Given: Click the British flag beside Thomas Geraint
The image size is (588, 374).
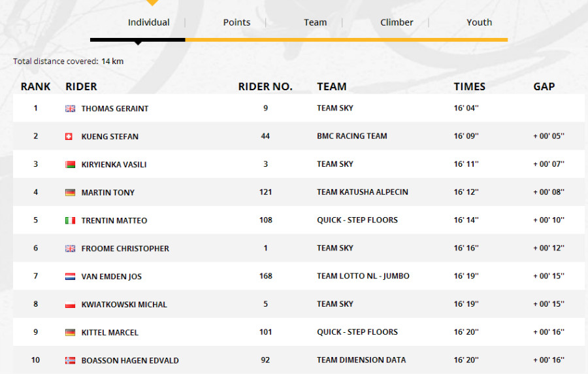Looking at the screenshot, I should coord(70,109).
